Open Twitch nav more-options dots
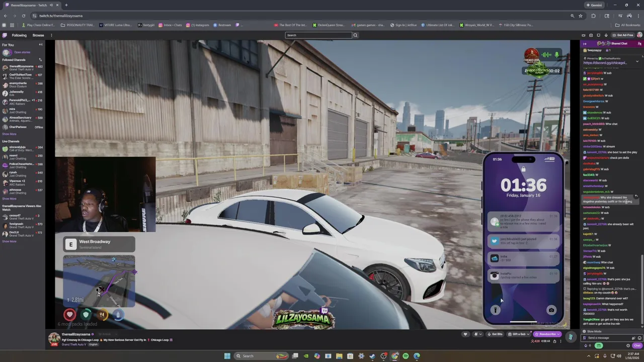644x362 pixels. tap(51, 35)
